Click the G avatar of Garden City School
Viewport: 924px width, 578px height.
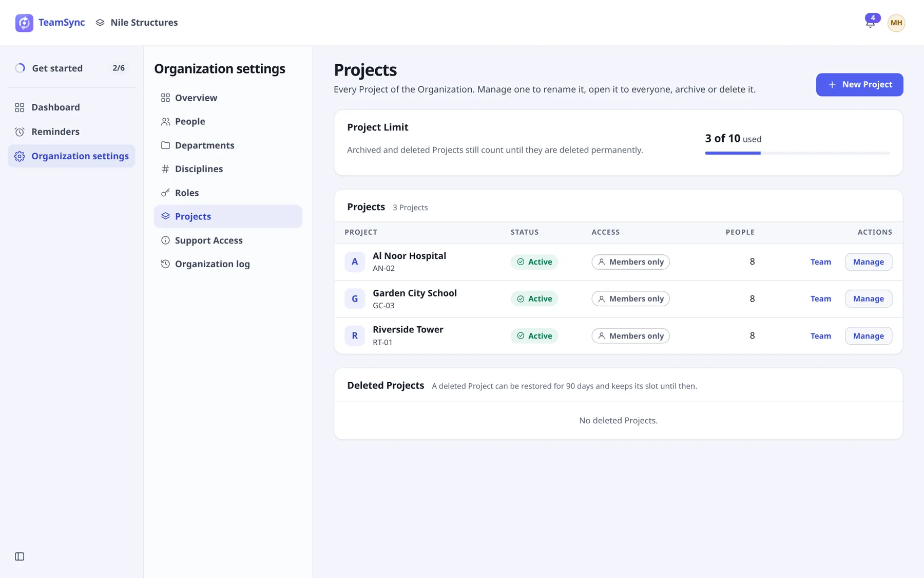tap(355, 299)
